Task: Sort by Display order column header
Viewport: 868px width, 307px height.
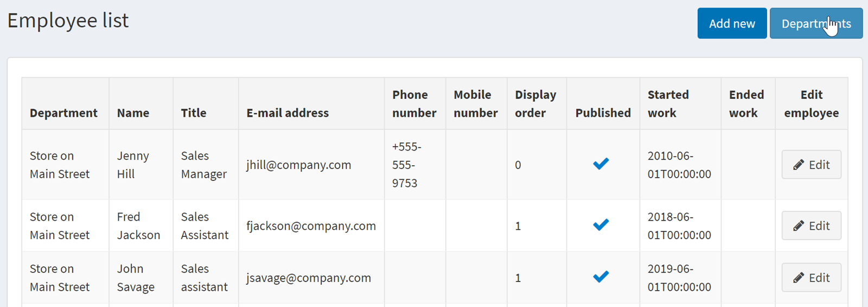Action: (x=535, y=104)
